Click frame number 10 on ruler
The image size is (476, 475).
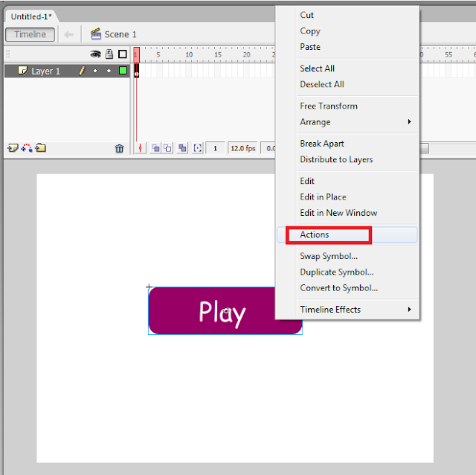189,54
